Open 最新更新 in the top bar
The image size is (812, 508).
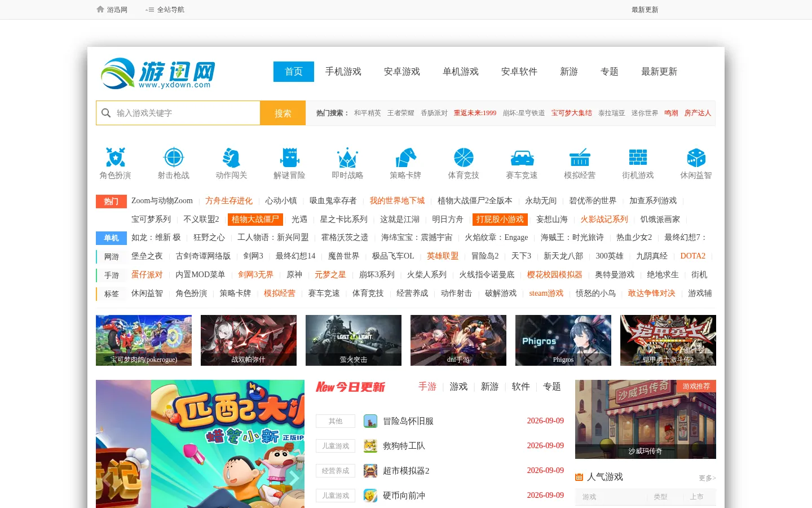pos(645,10)
